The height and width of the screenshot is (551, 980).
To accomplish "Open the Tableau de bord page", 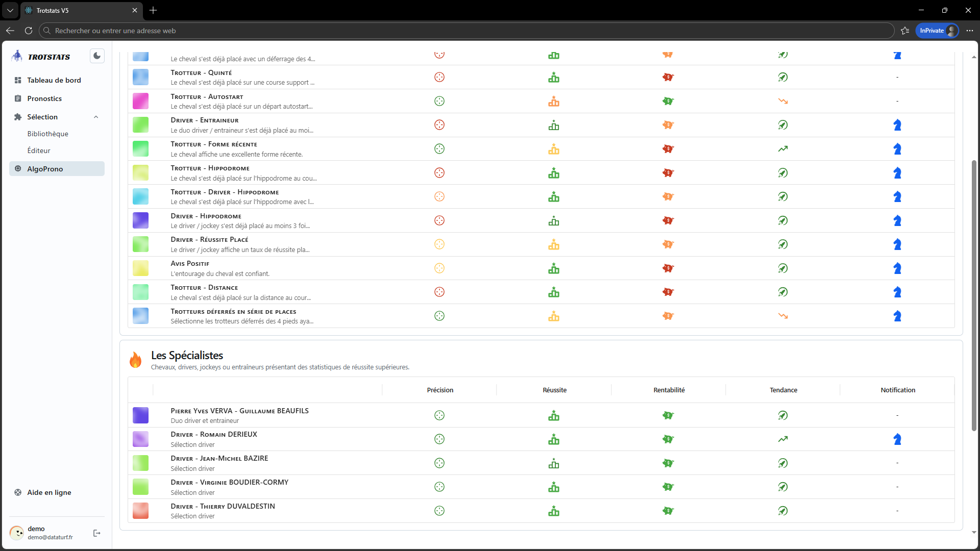I will [x=54, y=80].
